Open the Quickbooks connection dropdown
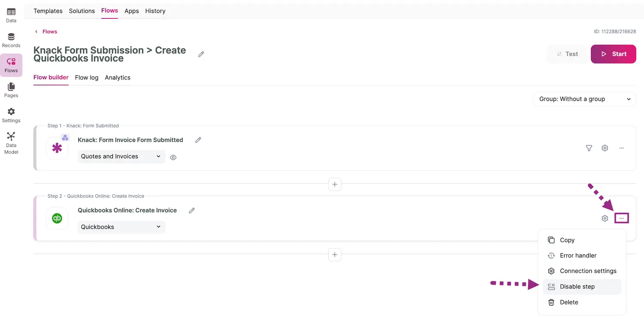This screenshot has height=332, width=644. [121, 227]
